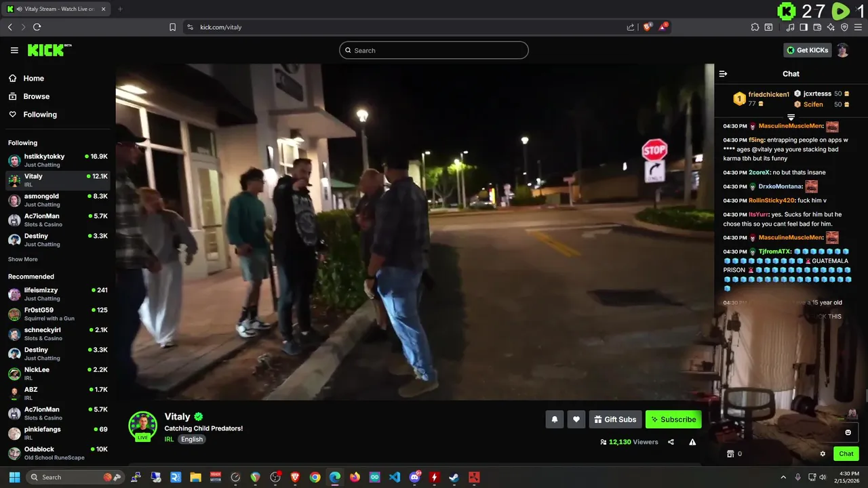
Task: Bookmark this page in the address bar
Action: coord(172,27)
